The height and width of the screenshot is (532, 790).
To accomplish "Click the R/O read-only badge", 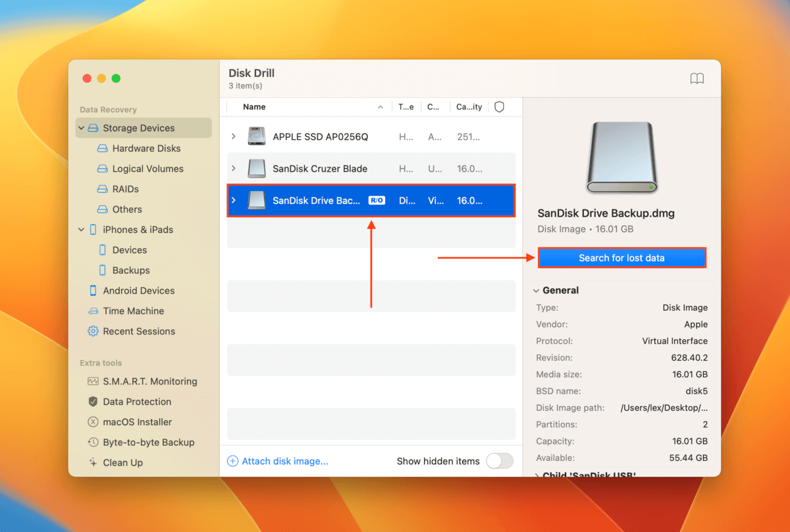I will point(377,201).
